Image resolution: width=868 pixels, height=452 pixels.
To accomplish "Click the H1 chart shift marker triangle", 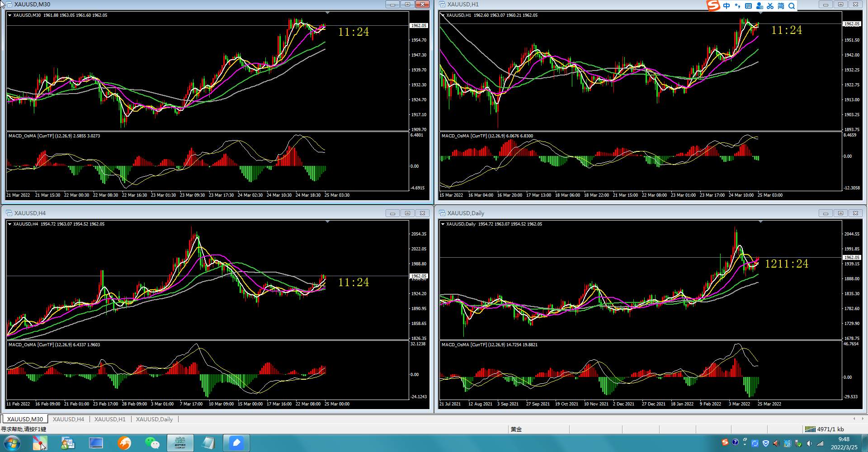I will pyautogui.click(x=760, y=13).
